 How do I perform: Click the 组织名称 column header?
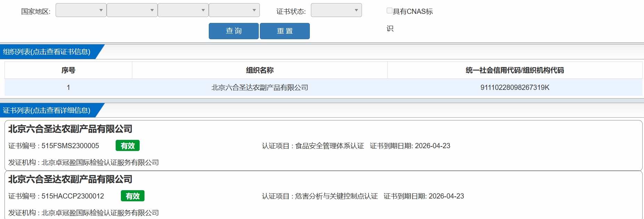[x=260, y=70]
